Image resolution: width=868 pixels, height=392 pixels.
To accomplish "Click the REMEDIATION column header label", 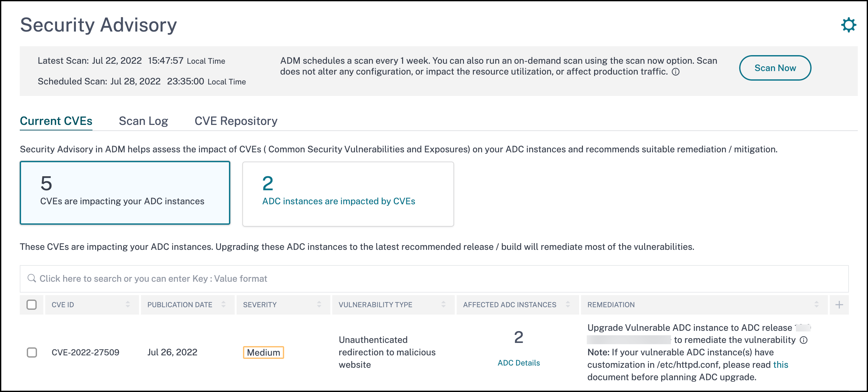I will (611, 305).
